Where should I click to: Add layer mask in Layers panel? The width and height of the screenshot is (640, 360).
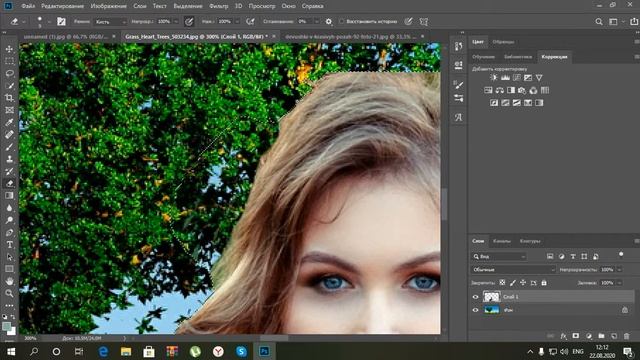(x=576, y=336)
